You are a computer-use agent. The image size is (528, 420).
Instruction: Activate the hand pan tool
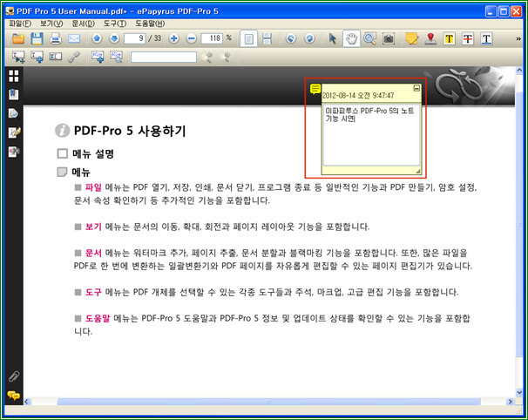(351, 38)
